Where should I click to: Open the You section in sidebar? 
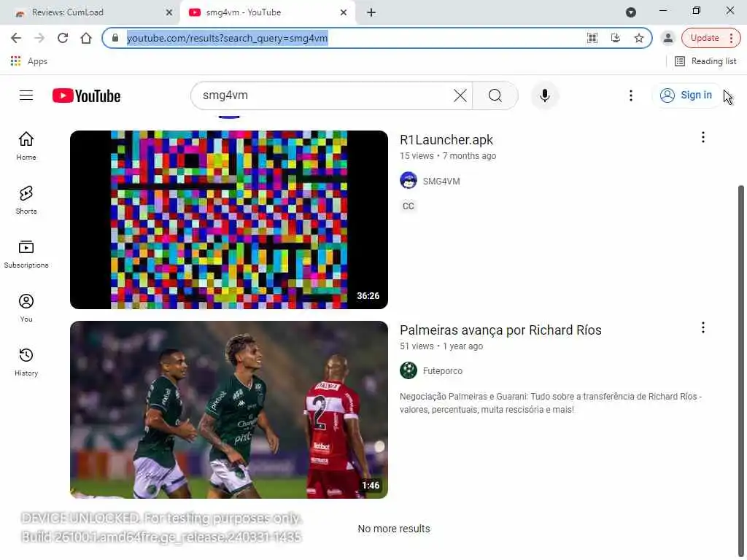26,308
